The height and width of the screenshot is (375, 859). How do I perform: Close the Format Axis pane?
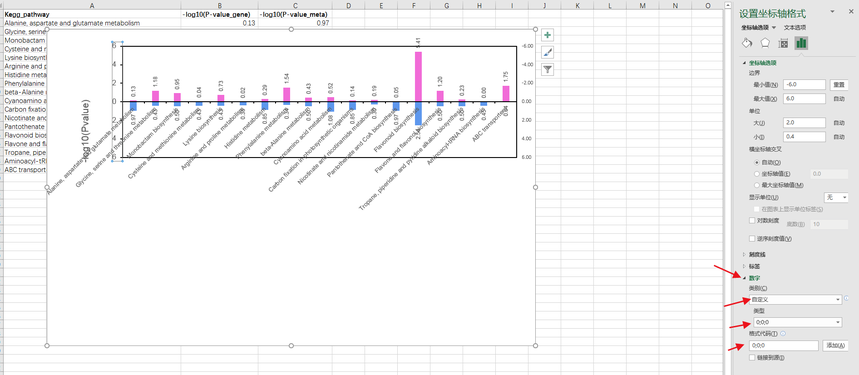click(849, 11)
